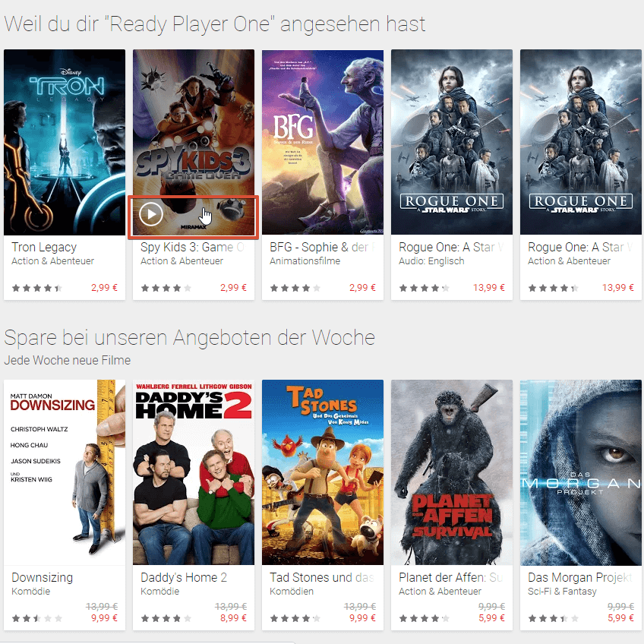This screenshot has height=644, width=644.
Task: Open the Planet der Affen Survival poster
Action: point(452,472)
